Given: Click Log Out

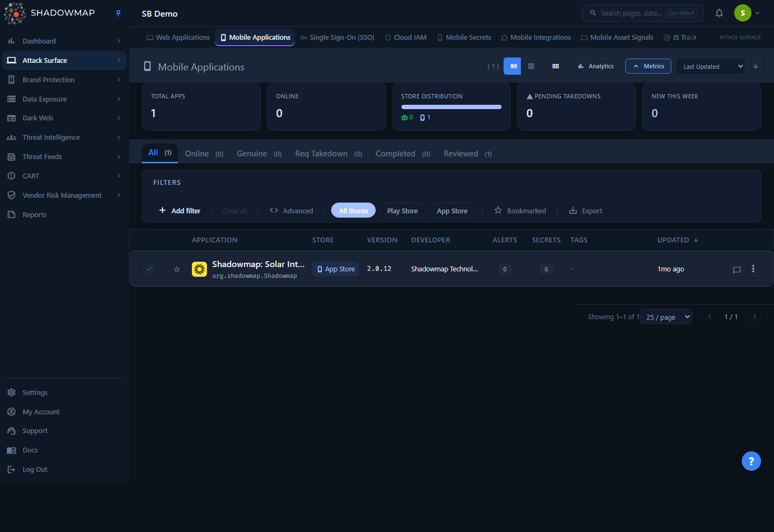Looking at the screenshot, I should click(64, 470).
